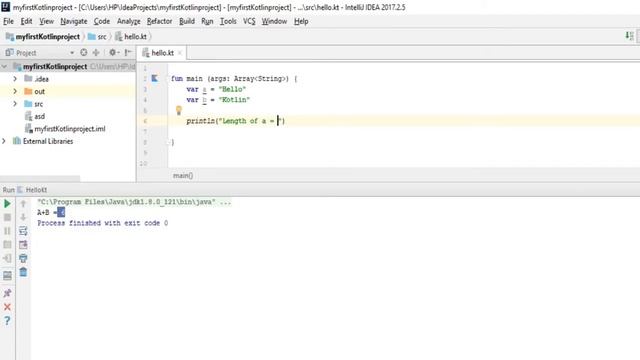Open the File menu
640x360 pixels.
[x=8, y=21]
